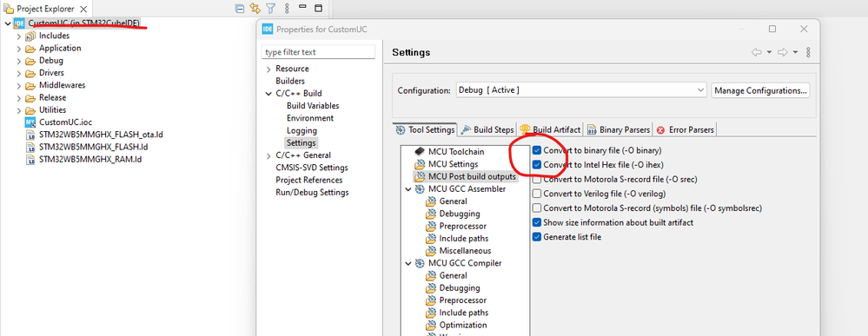Viewport: 868px width, 336px height.
Task: Expand the C/C++ General category
Action: pyautogui.click(x=268, y=155)
